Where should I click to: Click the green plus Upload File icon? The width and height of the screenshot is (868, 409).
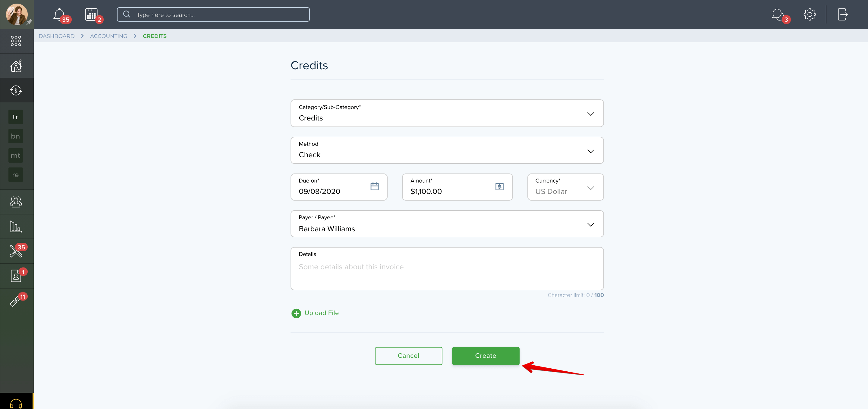[296, 314]
